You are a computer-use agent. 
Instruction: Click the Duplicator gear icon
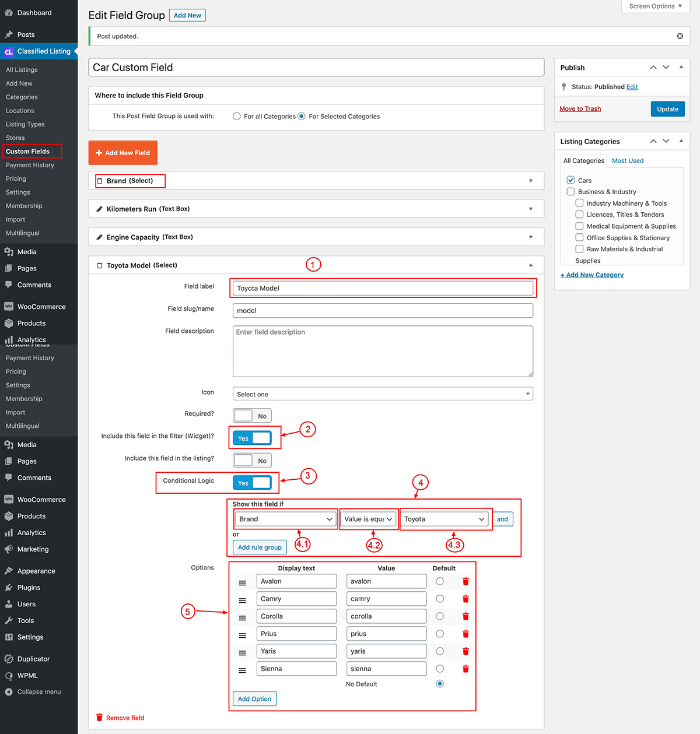[9, 659]
